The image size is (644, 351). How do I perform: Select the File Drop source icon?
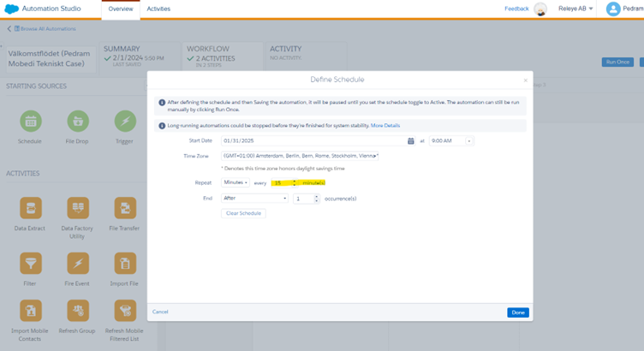tap(78, 121)
